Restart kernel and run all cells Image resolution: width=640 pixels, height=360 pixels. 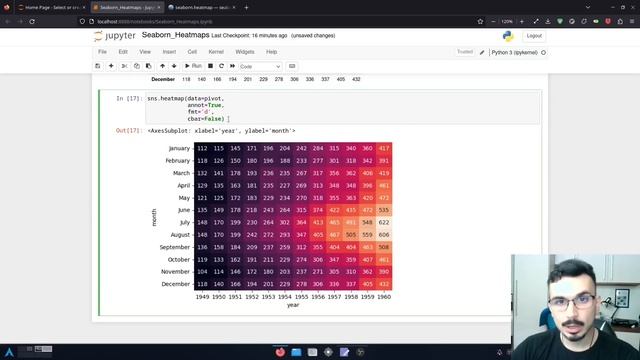click(x=232, y=66)
